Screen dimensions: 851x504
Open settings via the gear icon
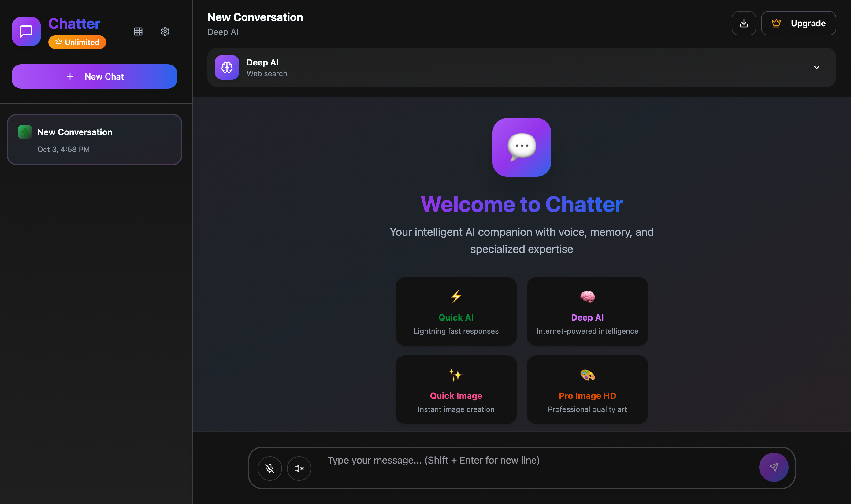click(165, 31)
